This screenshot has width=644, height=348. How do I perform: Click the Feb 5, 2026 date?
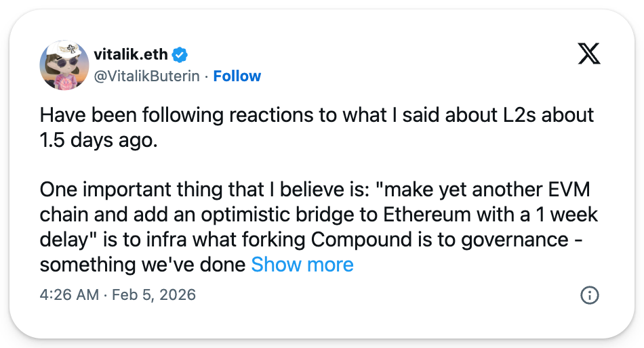pyautogui.click(x=153, y=295)
